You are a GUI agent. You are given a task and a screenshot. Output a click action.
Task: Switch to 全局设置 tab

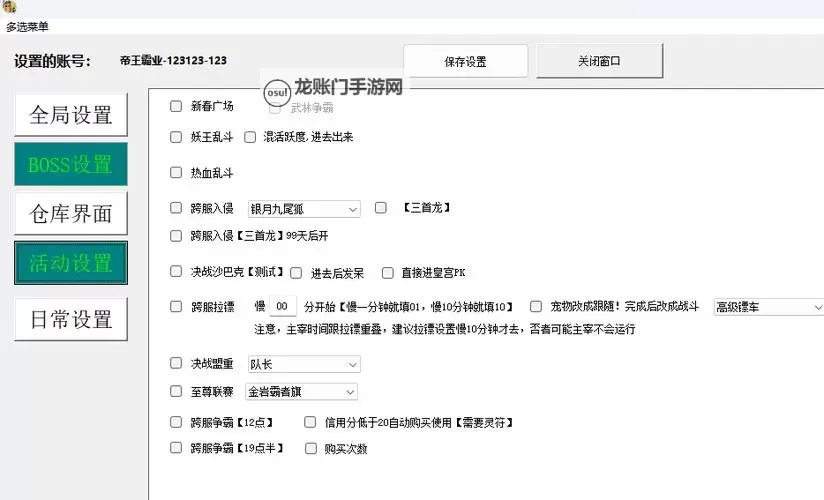[x=71, y=115]
